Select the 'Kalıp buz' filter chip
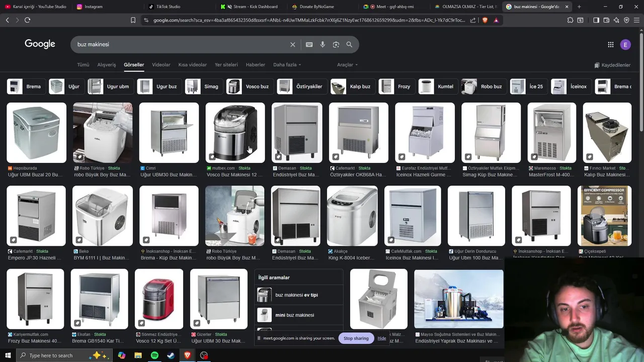The image size is (644, 362). click(352, 86)
